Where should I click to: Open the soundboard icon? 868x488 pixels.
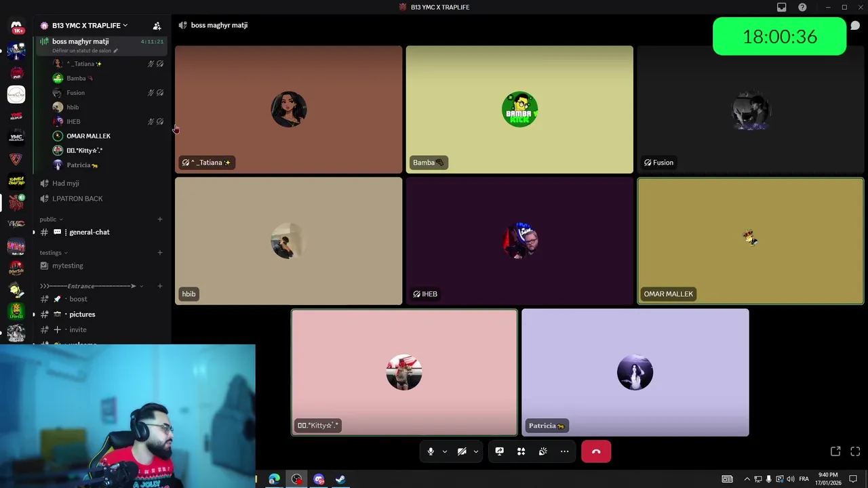pos(543,451)
